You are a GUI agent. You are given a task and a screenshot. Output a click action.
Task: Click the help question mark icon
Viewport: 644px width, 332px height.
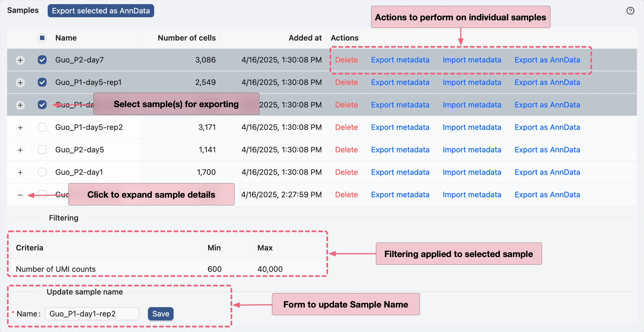(630, 11)
